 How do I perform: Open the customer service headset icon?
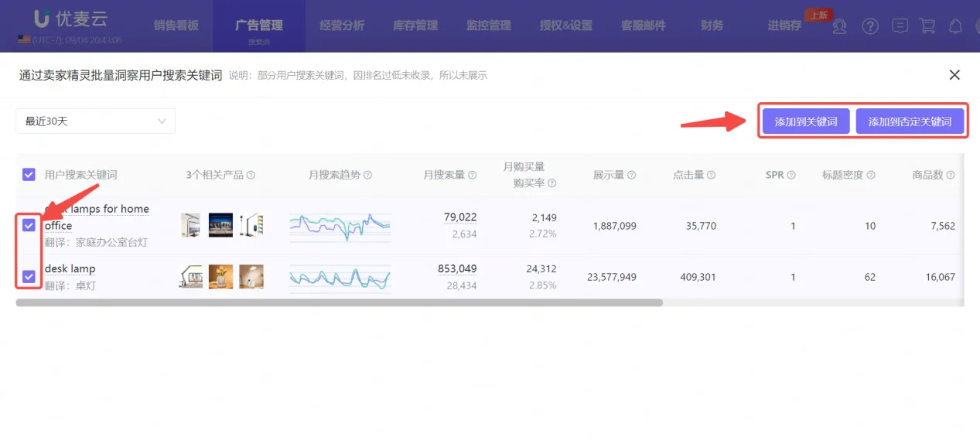coord(841,26)
